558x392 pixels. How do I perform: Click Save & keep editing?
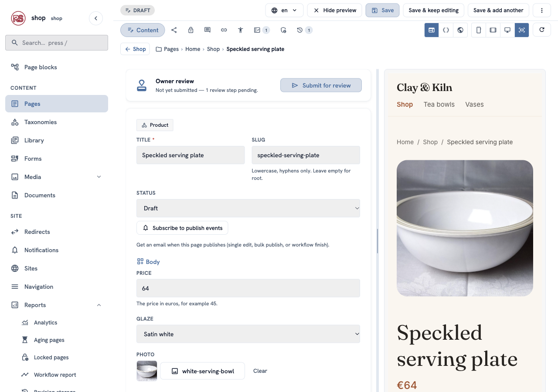coord(433,10)
